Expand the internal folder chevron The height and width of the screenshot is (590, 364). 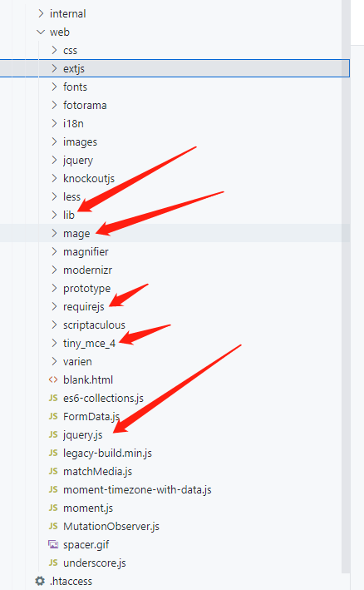tap(41, 13)
